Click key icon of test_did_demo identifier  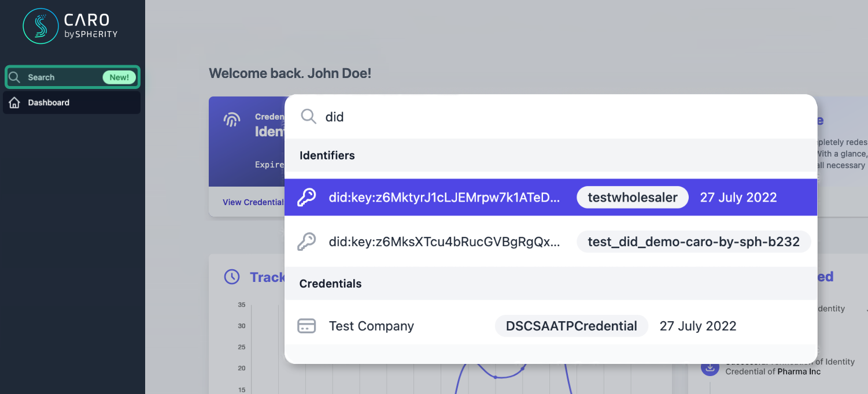coord(306,241)
